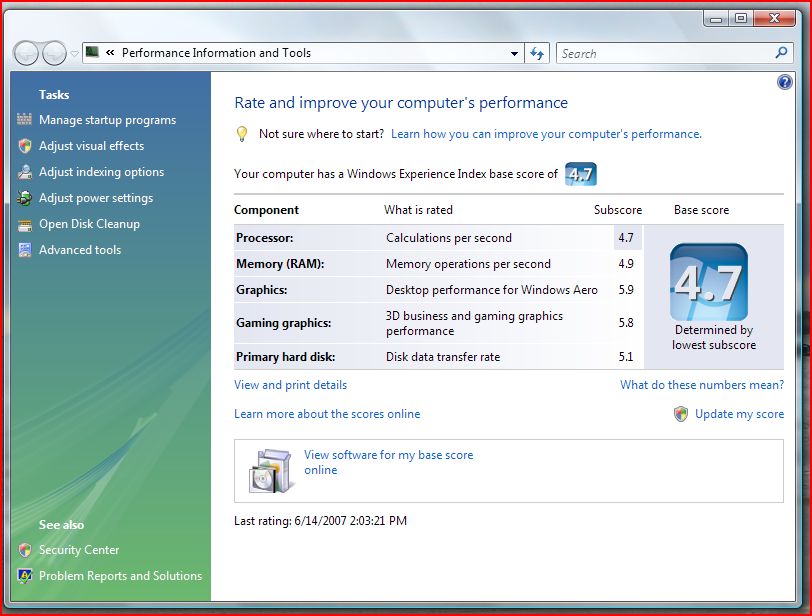Click the Adjust power settings icon
Screen dimensions: 812x616
[x=24, y=198]
